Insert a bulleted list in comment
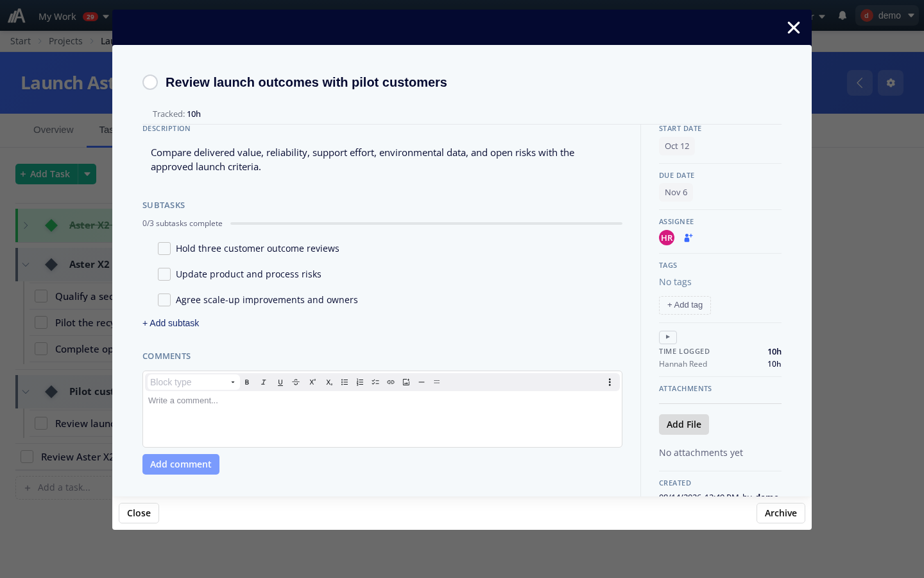Screen dimensions: 924x578 coord(345,382)
